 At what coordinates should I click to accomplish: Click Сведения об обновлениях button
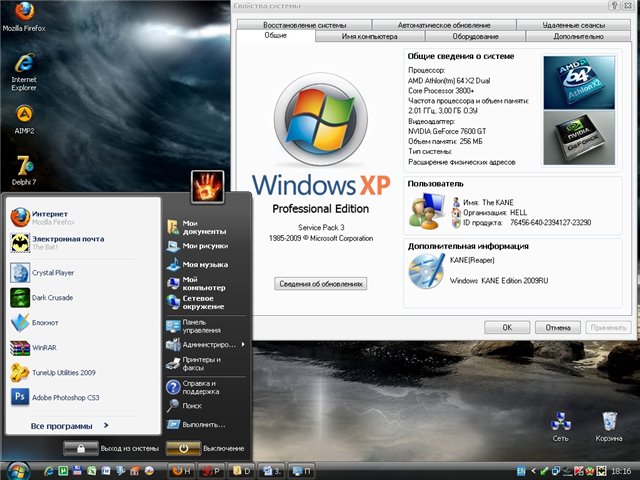[x=320, y=284]
